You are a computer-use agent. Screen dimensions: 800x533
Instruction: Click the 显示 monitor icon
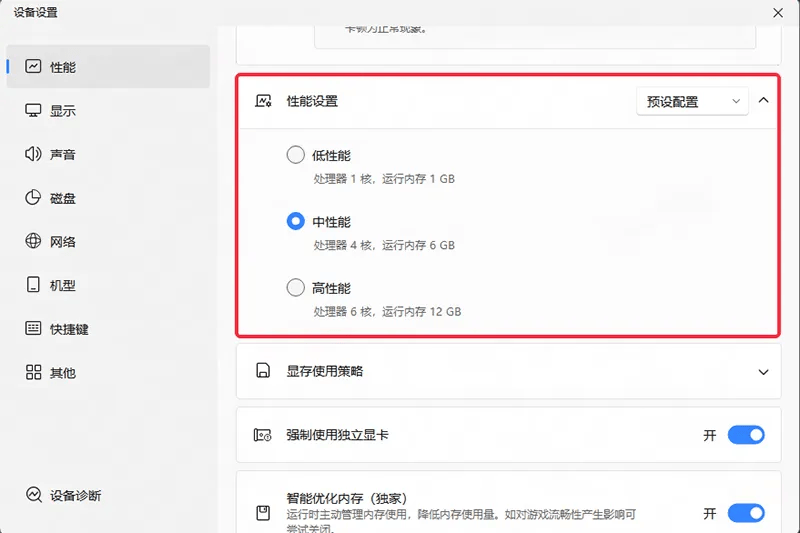(33, 111)
